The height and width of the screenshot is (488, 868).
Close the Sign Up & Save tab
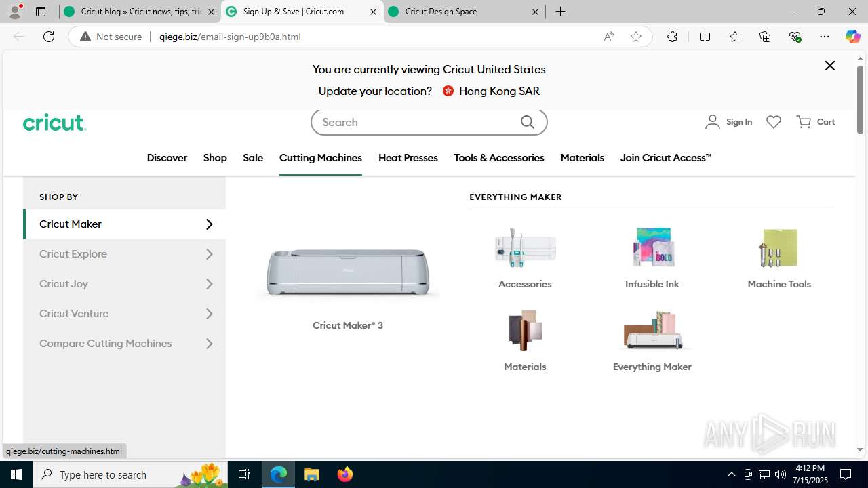point(373,12)
